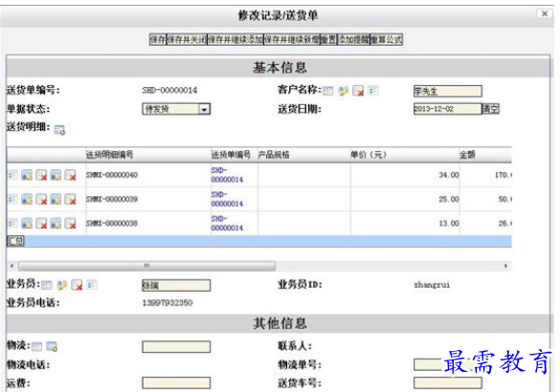Click first delete icon in row SHMX-00000039
Image resolution: width=560 pixels, height=392 pixels.
(x=41, y=199)
